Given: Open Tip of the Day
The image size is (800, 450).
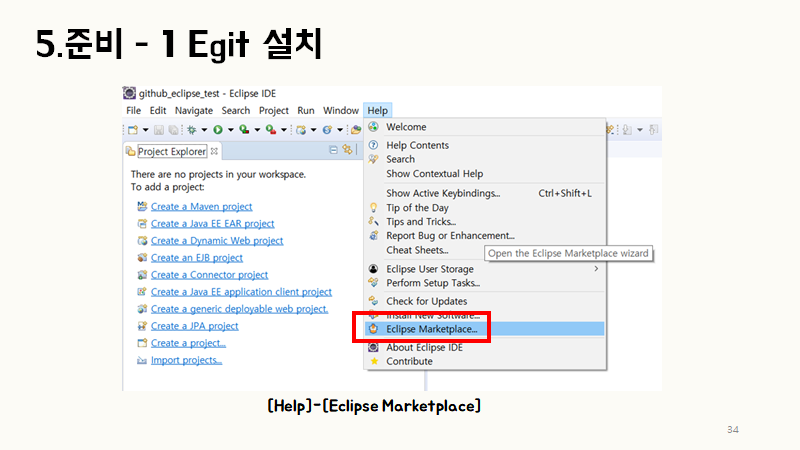Looking at the screenshot, I should [x=485, y=208].
